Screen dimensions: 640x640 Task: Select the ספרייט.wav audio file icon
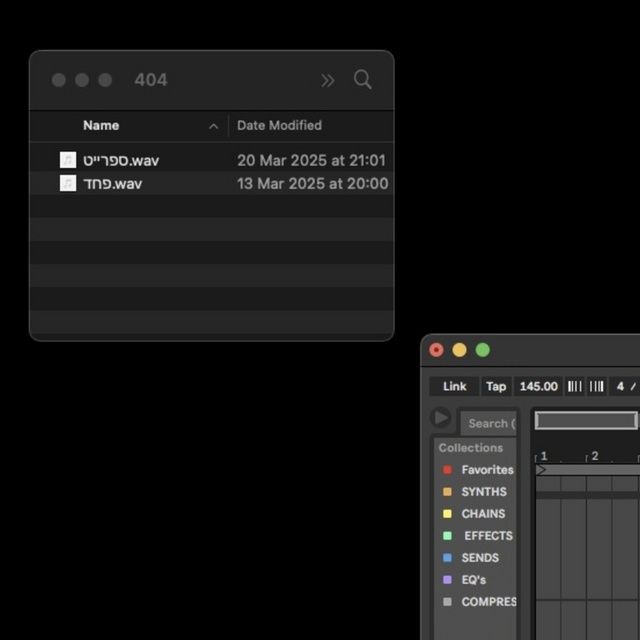(x=68, y=160)
